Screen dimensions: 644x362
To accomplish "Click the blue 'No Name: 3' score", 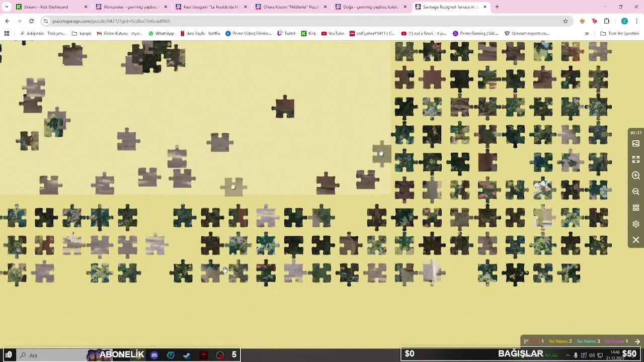I will tap(588, 341).
